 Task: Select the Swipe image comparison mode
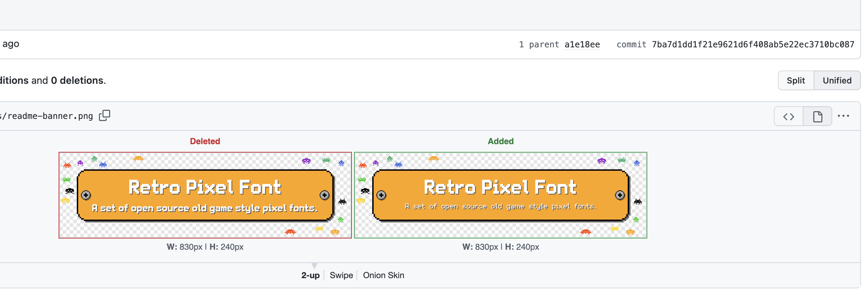(341, 275)
